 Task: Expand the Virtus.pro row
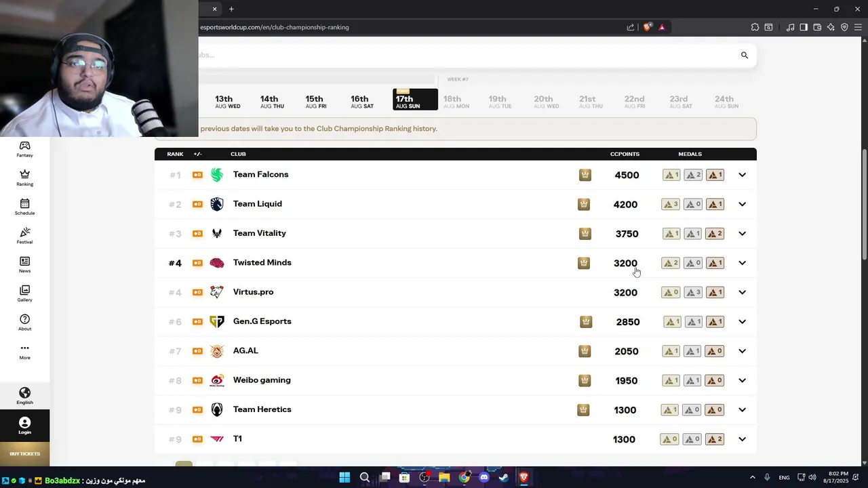coord(742,292)
